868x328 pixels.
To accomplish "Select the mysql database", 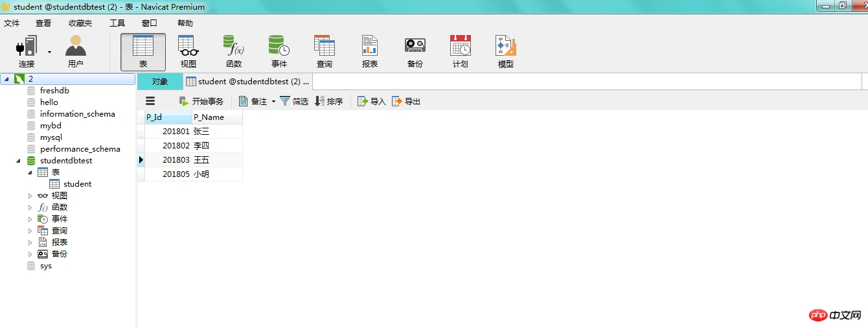I will tap(51, 137).
